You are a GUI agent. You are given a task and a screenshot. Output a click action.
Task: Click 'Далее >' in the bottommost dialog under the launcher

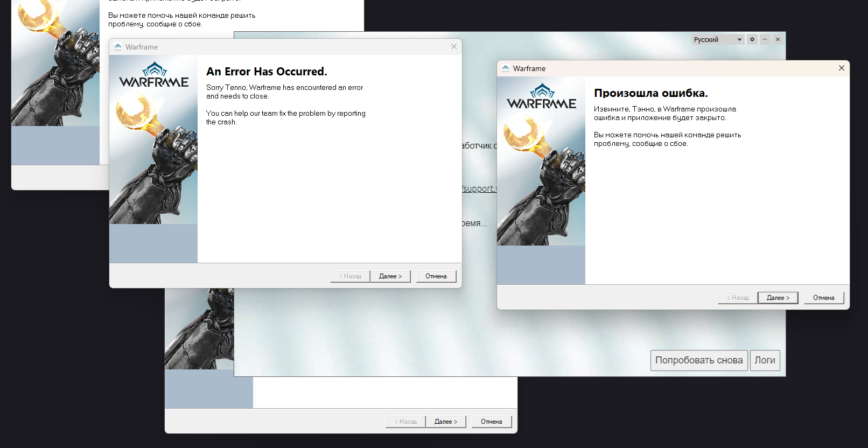[446, 422]
